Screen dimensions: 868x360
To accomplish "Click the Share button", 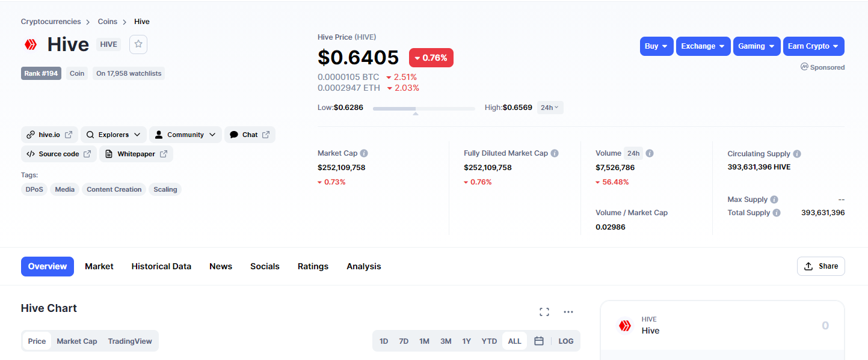I will tap(821, 266).
